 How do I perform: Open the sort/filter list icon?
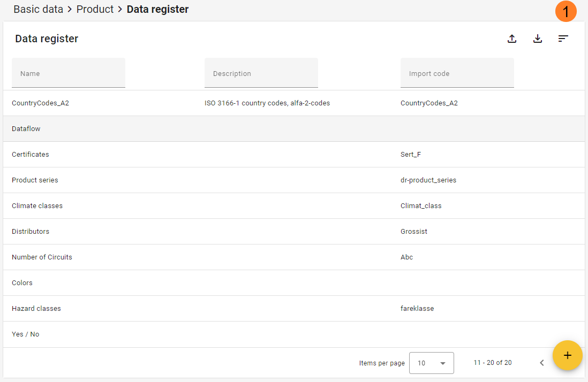[x=563, y=39]
